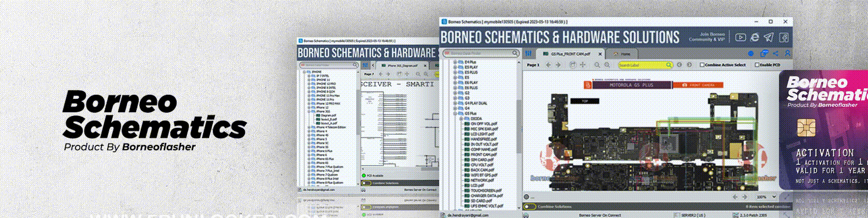This screenshot has height=218, width=868.
Task: Open the Facebook page icon
Action: click(x=784, y=37)
